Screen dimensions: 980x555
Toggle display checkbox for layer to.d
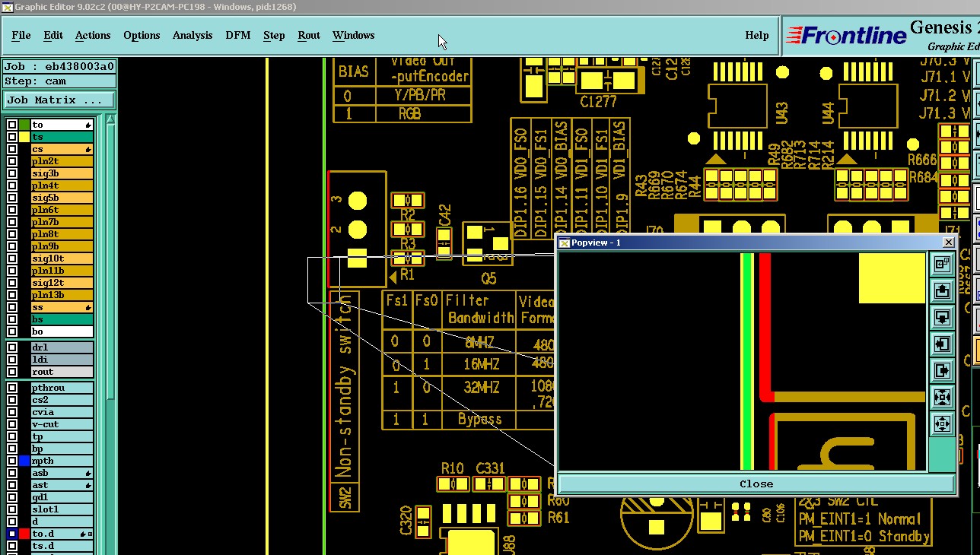pos(12,534)
